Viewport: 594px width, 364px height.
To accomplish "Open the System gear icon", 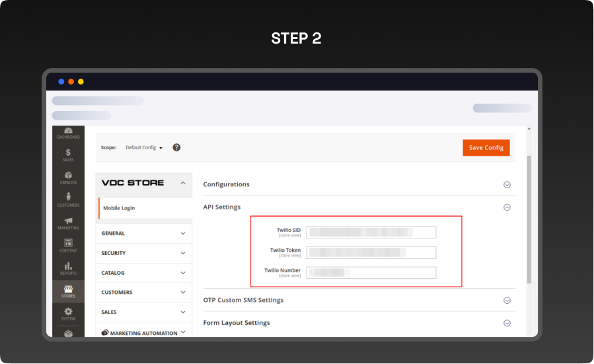I will (x=68, y=313).
